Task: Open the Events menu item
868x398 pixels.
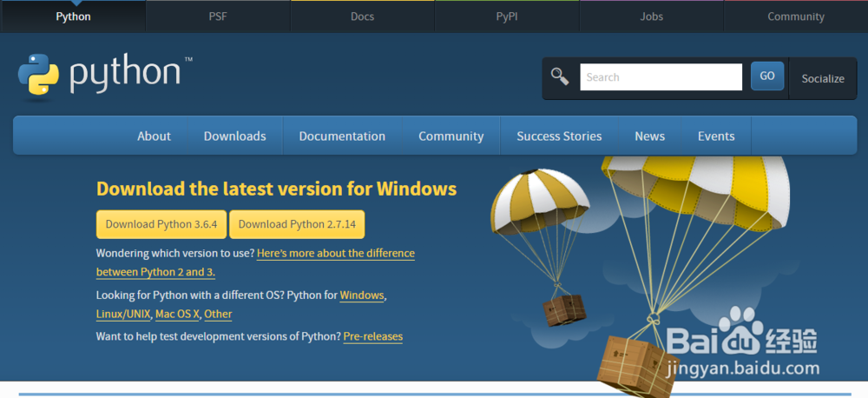Action: click(x=716, y=136)
